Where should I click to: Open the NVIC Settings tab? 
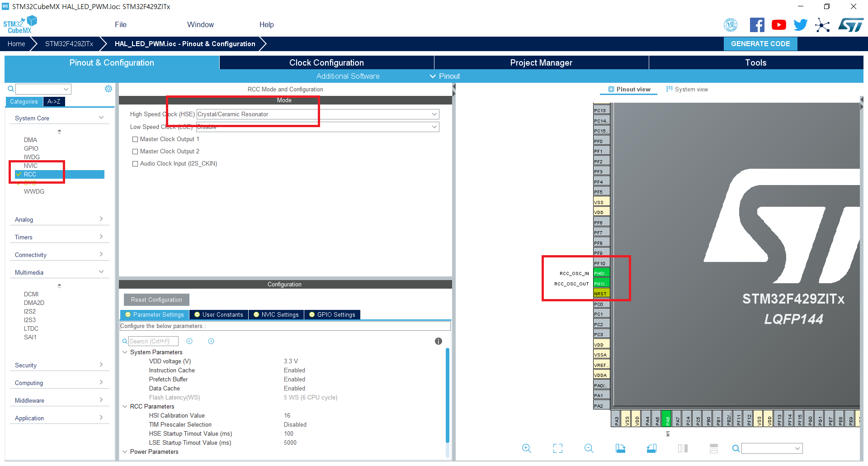276,314
